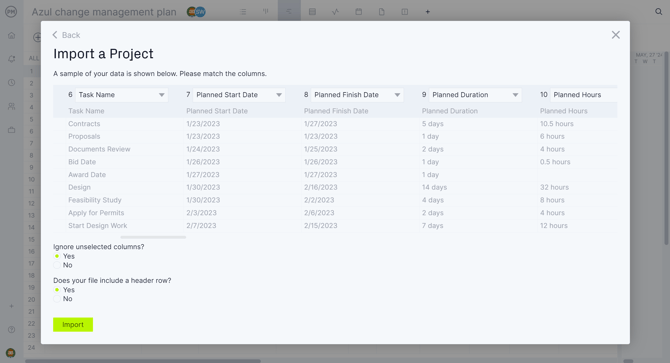Image resolution: width=670 pixels, height=363 pixels.
Task: Open the team people icon in the sidebar
Action: pos(12,106)
